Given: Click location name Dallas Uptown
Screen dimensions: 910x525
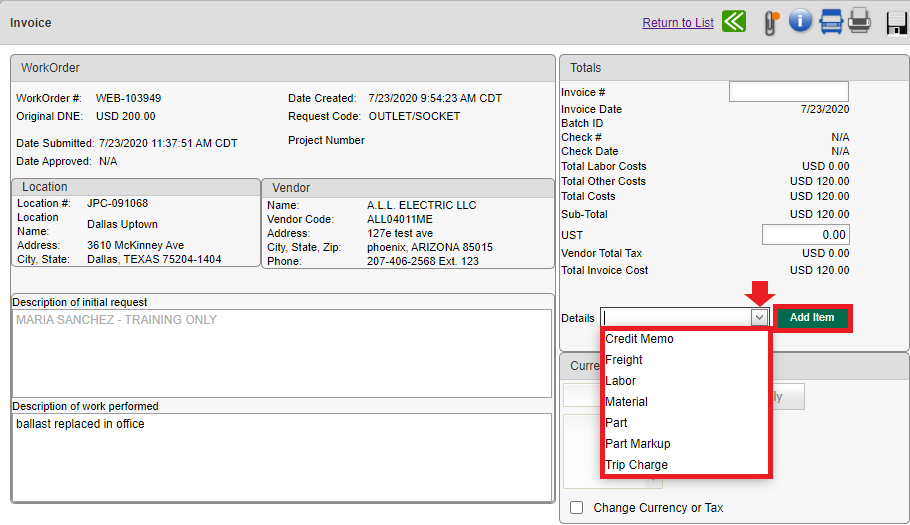Looking at the screenshot, I should tap(122, 225).
